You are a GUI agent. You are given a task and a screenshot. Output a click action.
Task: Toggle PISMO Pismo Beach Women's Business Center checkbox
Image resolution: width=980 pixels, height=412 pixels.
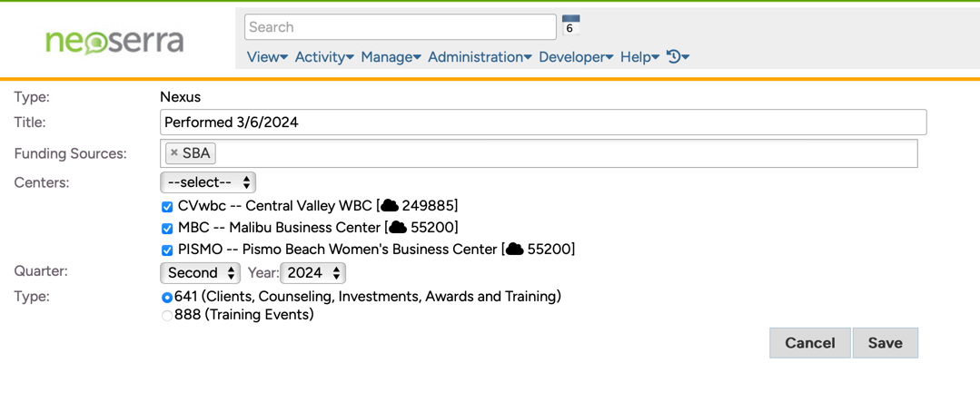point(167,250)
